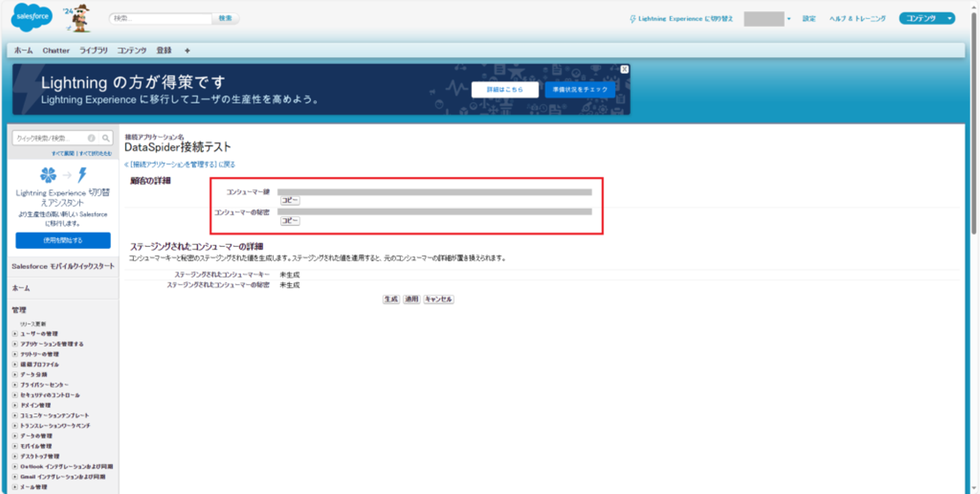980x494 pixels.
Task: Expand the プライバシーセンター tree node
Action: (x=15, y=385)
